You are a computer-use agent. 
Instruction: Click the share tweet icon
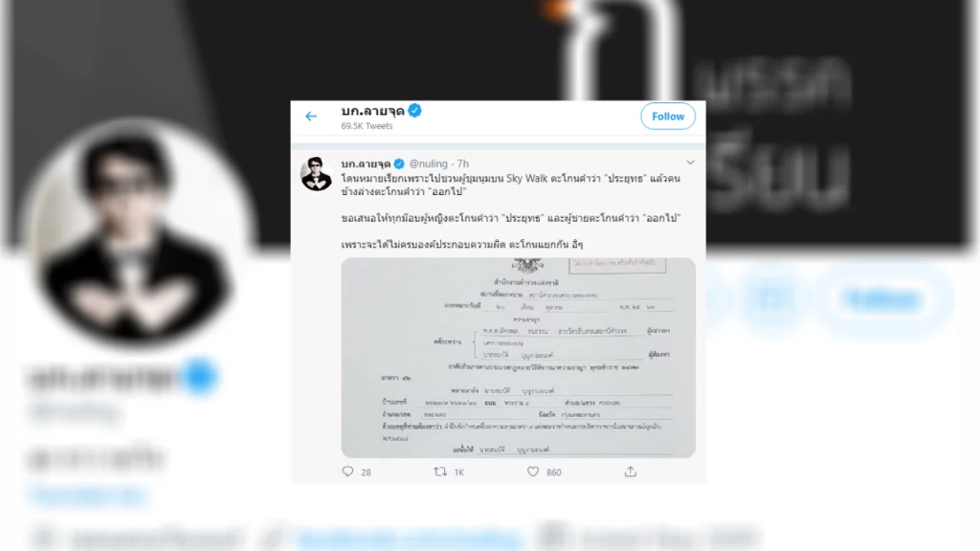630,472
